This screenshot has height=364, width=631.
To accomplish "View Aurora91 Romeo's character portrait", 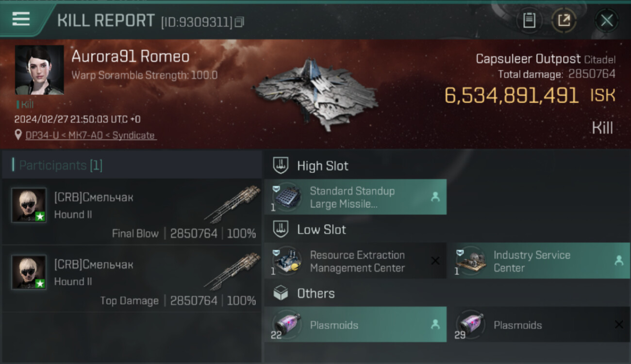I will [39, 70].
